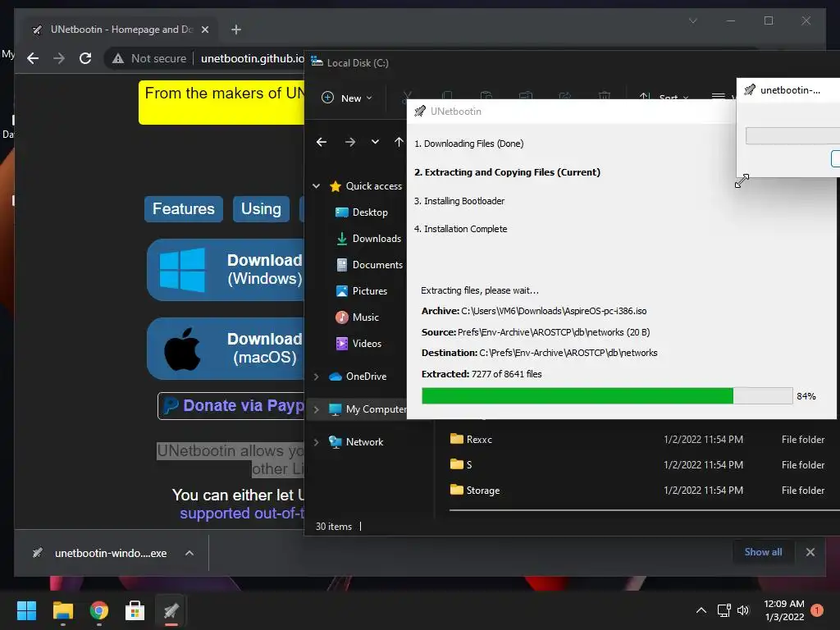
Task: Click the Explorer horizontal scrollbar
Action: click(x=645, y=510)
